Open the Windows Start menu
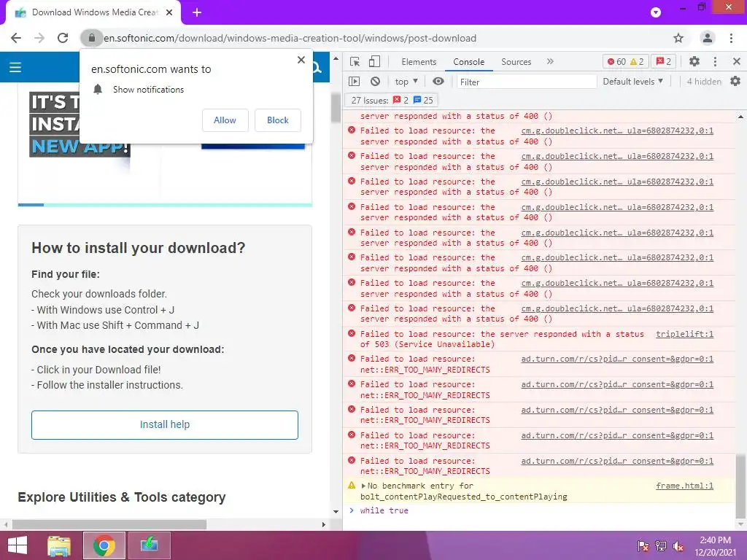This screenshot has width=747, height=560. click(x=18, y=545)
